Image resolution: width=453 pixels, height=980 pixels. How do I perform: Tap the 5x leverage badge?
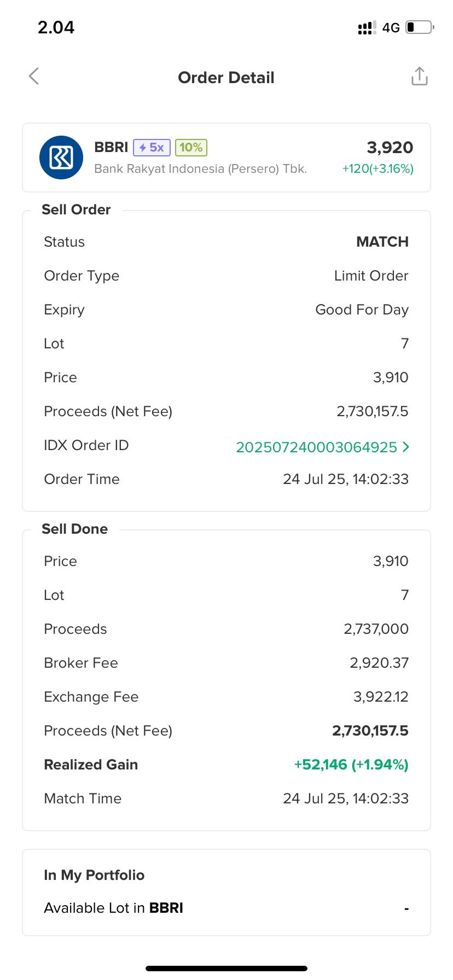[152, 148]
